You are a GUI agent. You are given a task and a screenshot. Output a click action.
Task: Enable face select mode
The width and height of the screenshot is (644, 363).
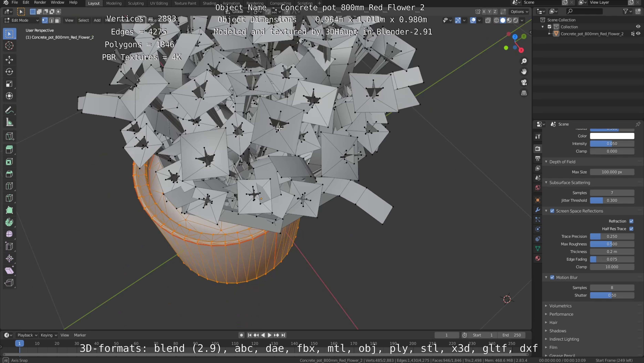click(x=58, y=20)
